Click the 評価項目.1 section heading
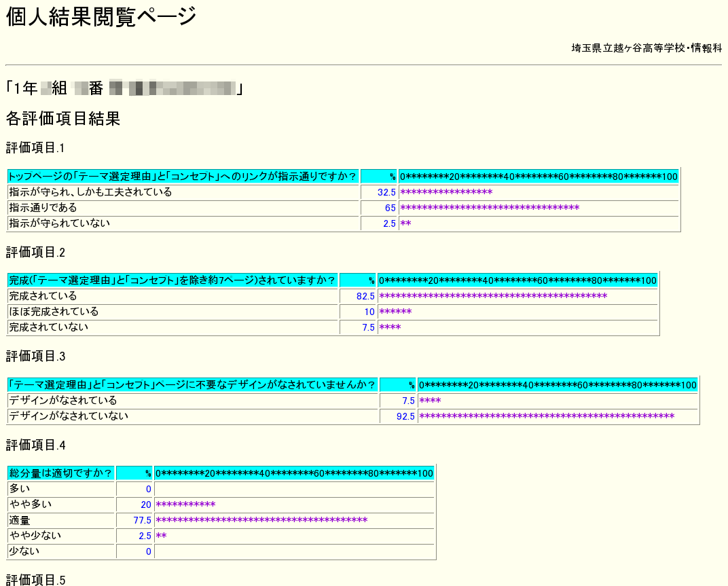Screen dimensions: 728x586 click(x=35, y=148)
